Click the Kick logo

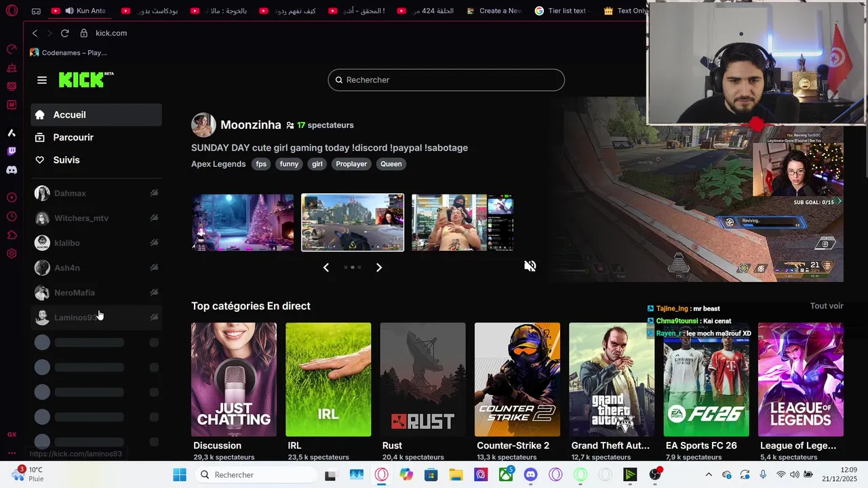pyautogui.click(x=85, y=80)
